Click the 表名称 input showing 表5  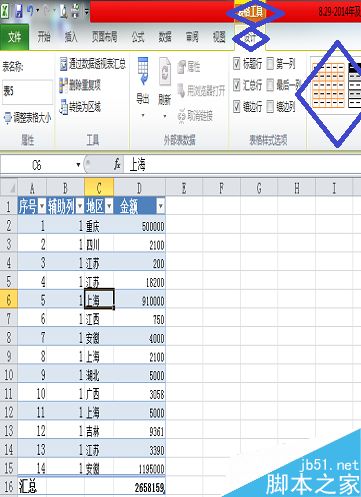click(27, 92)
